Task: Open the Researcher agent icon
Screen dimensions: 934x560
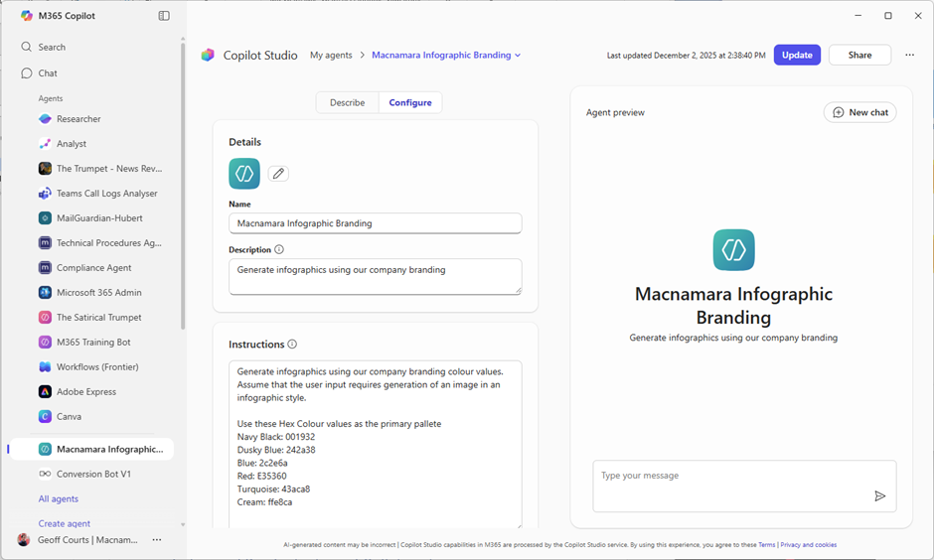Action: click(x=46, y=119)
